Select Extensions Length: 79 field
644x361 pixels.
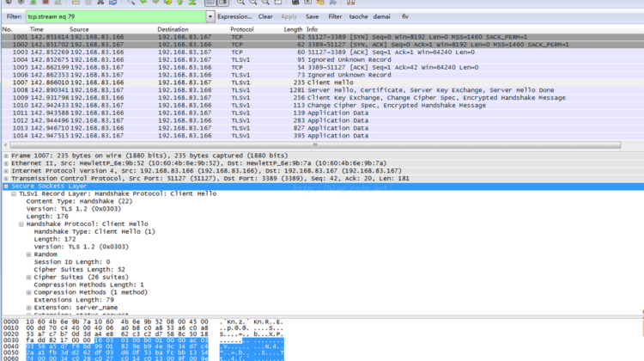(74, 300)
